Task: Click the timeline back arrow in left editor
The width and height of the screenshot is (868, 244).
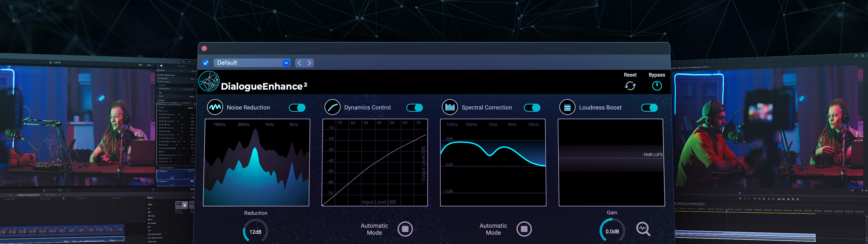Action: [11, 195]
